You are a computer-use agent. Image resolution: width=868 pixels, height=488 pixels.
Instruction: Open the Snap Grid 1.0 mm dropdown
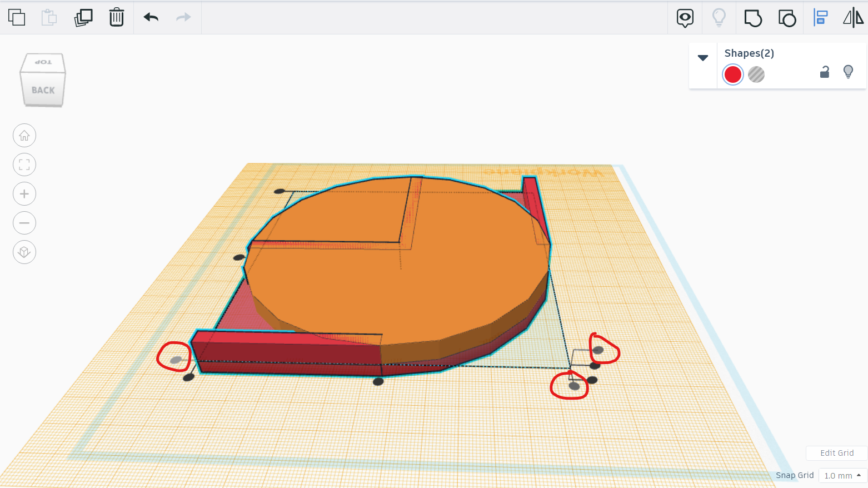(x=842, y=476)
